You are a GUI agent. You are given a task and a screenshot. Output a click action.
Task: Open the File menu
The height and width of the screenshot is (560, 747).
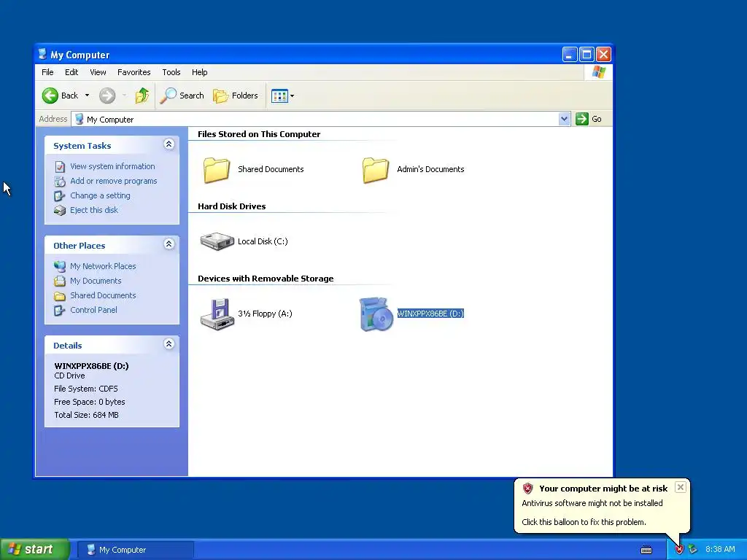pyautogui.click(x=47, y=72)
